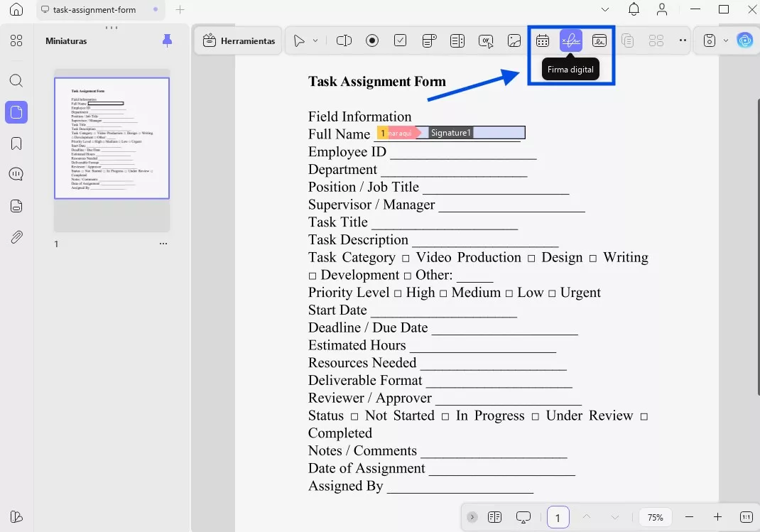Unpin the Miniaturas panel
The height and width of the screenshot is (532, 760).
[x=167, y=40]
